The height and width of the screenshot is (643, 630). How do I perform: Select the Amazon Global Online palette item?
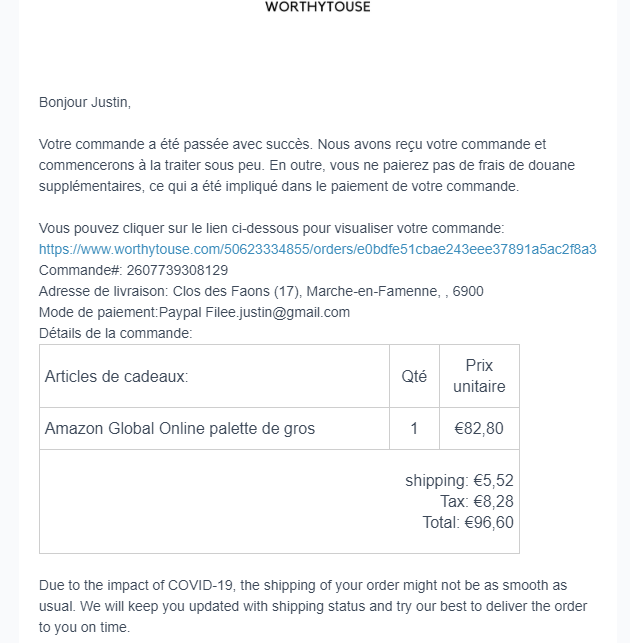click(x=180, y=428)
